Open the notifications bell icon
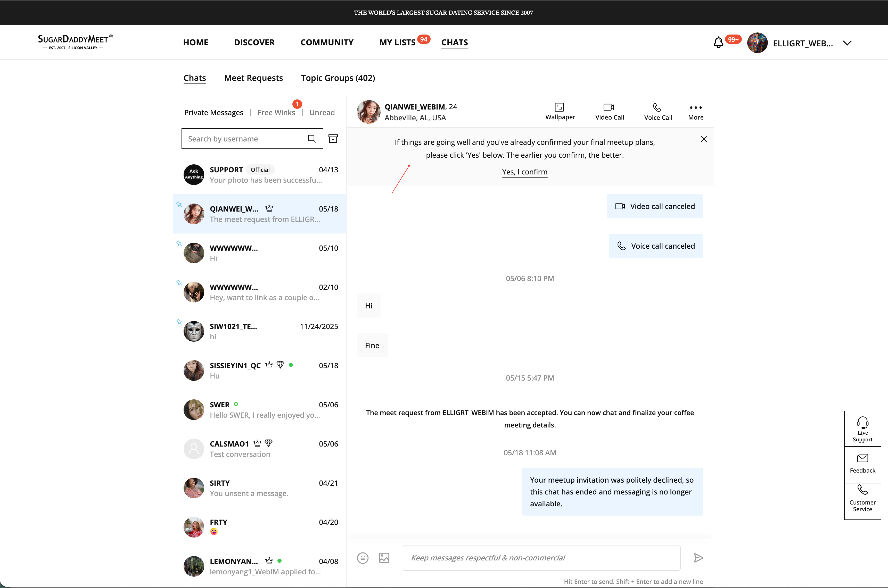This screenshot has width=888, height=588. [x=718, y=43]
